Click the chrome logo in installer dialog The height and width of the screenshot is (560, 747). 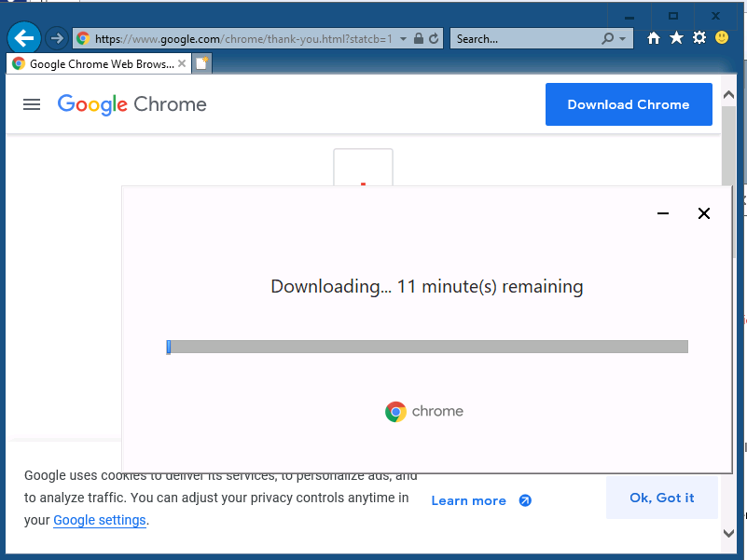pos(424,412)
